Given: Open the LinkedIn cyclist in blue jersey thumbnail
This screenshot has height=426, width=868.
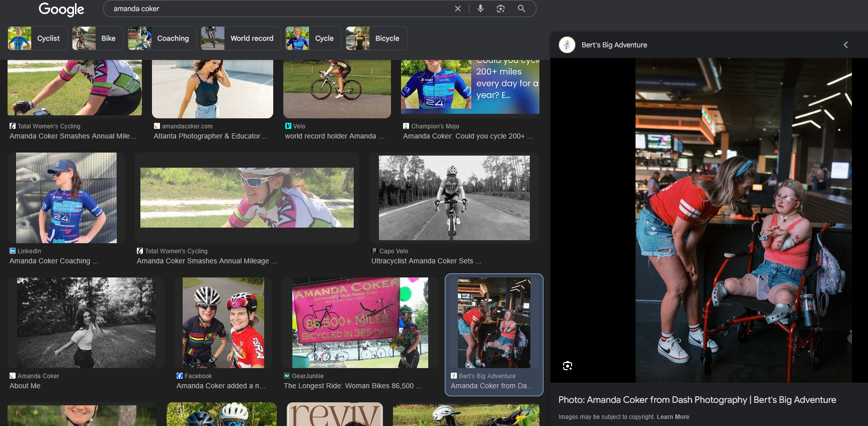Looking at the screenshot, I should click(66, 198).
